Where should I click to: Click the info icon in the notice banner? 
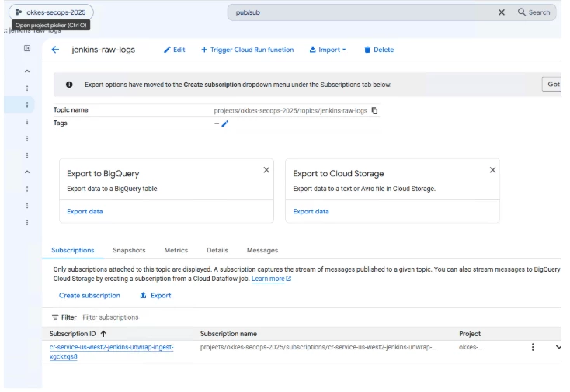[x=69, y=85]
